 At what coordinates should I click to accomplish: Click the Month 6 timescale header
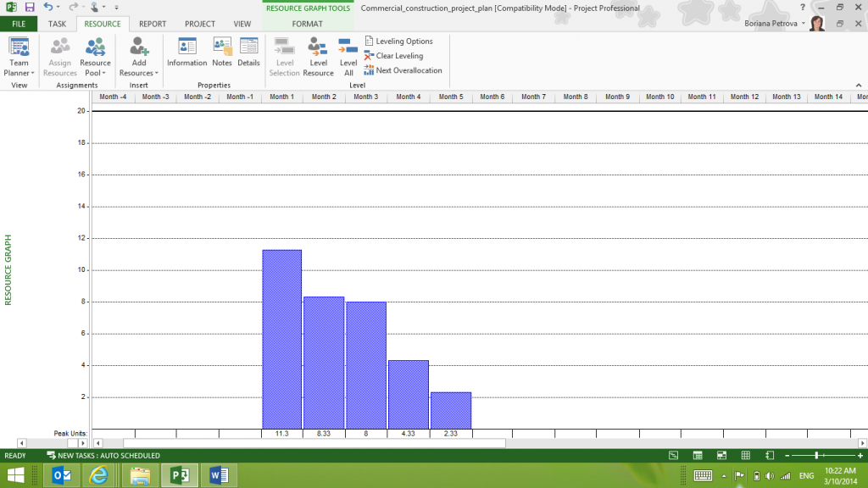coord(492,97)
